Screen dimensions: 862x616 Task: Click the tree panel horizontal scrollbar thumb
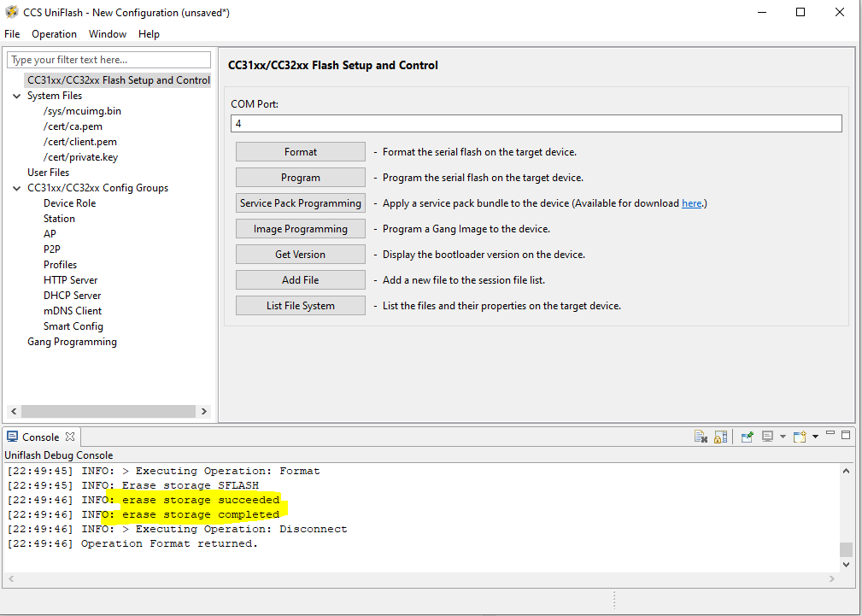108,412
